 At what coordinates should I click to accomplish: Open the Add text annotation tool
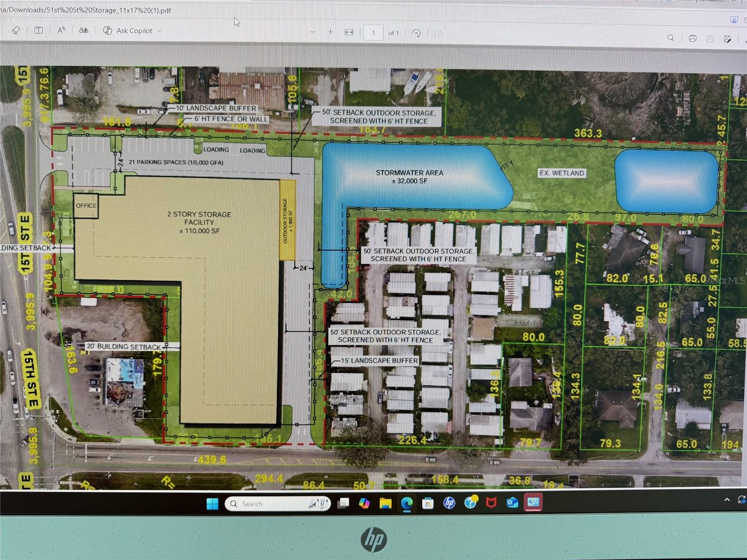coord(38,30)
